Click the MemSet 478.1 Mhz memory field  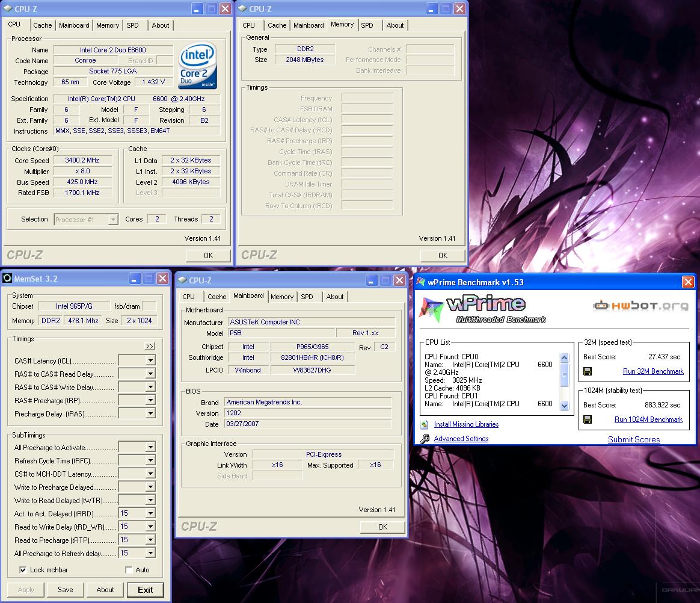pyautogui.click(x=83, y=321)
